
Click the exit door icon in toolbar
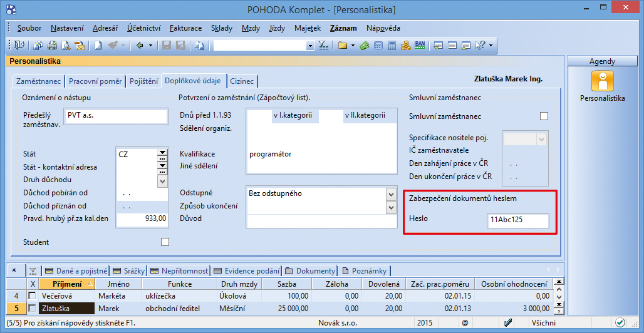tap(19, 46)
